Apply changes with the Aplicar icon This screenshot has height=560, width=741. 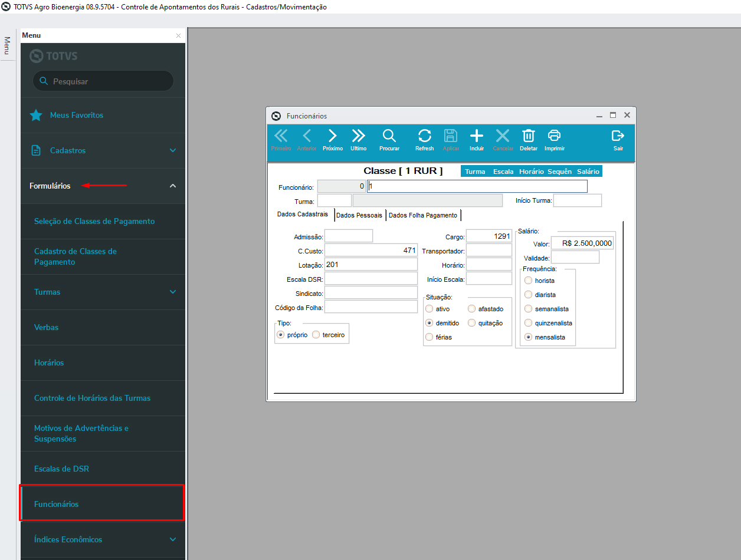[x=451, y=140]
